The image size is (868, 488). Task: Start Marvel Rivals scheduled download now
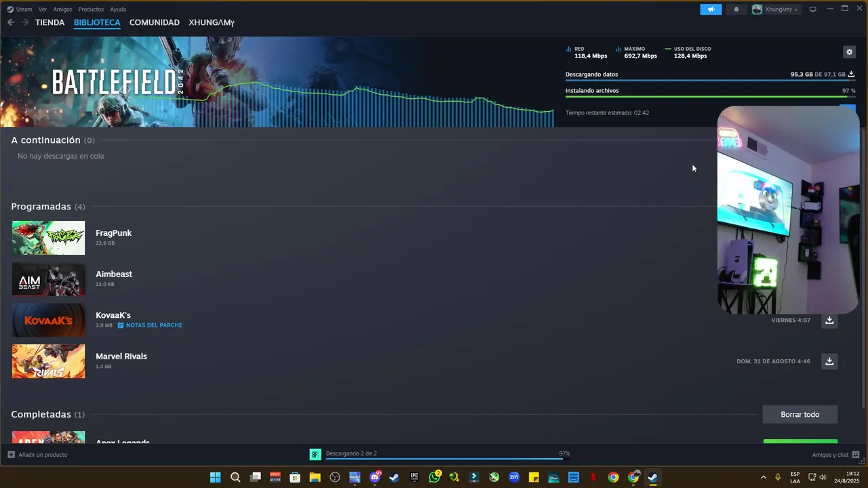(829, 361)
